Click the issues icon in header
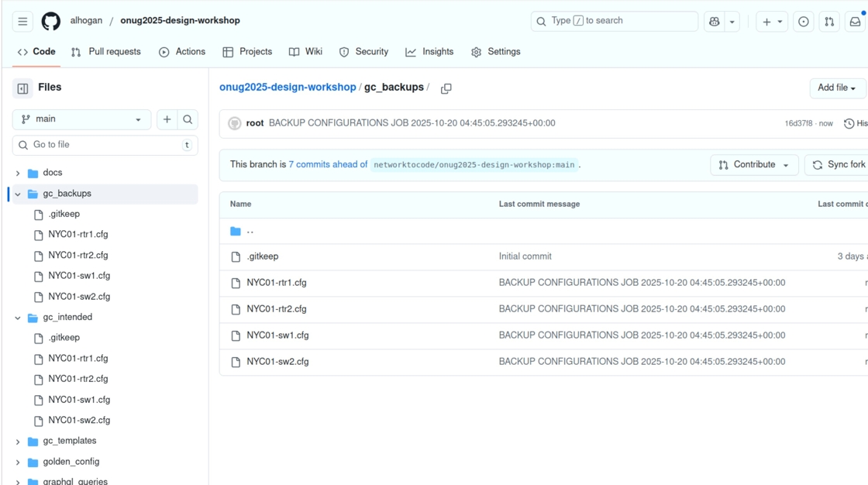The width and height of the screenshot is (868, 485). point(804,22)
